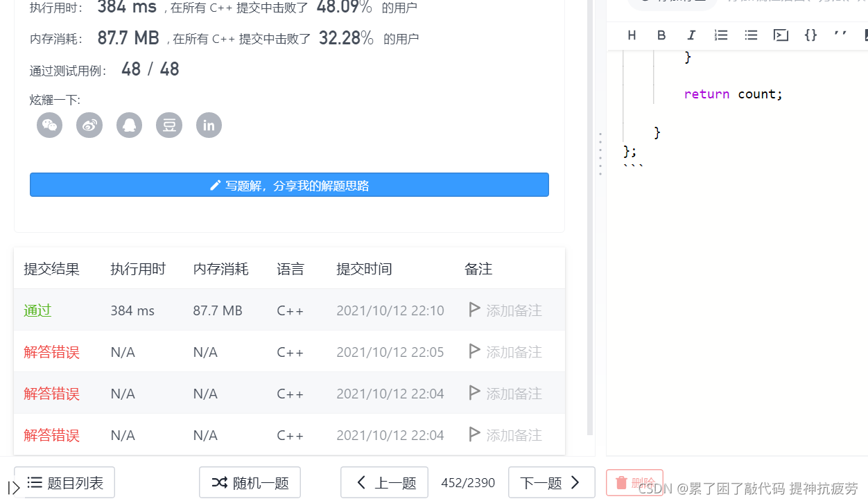Viewport: 868px width, 501px height.
Task: Insert inline code with the braces icon
Action: [x=810, y=35]
